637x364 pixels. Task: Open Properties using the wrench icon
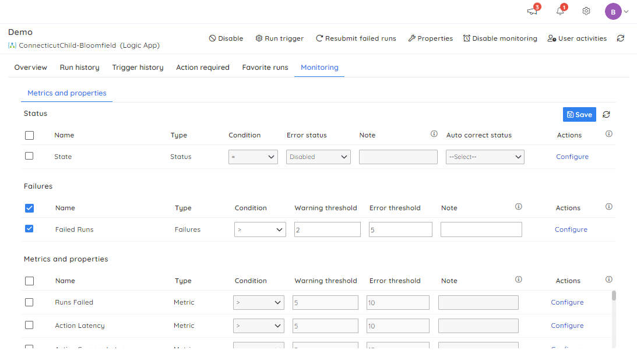pos(411,38)
